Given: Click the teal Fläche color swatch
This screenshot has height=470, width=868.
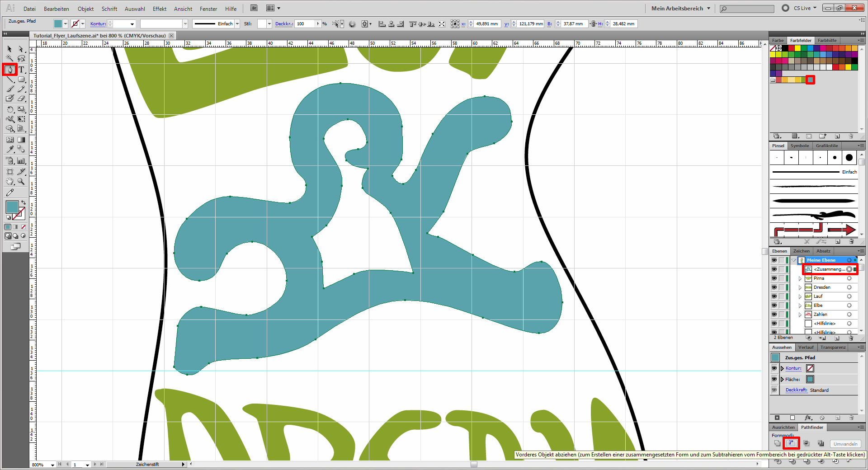Looking at the screenshot, I should [x=810, y=379].
